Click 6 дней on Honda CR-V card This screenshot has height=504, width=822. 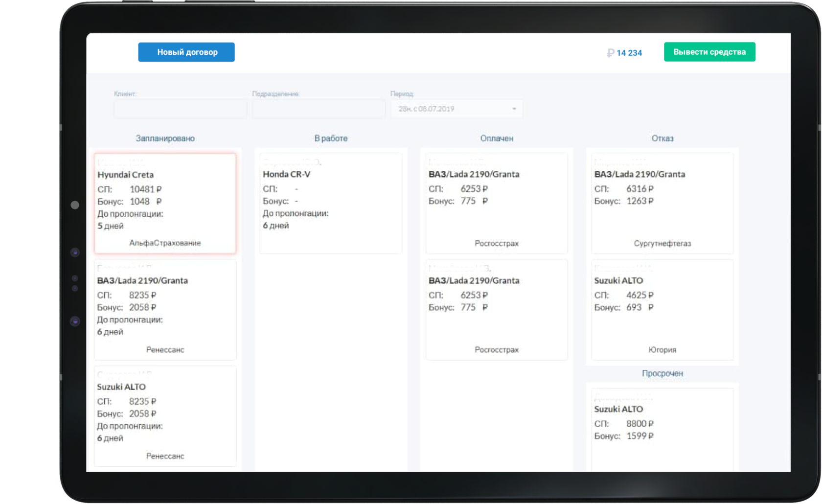coord(276,226)
